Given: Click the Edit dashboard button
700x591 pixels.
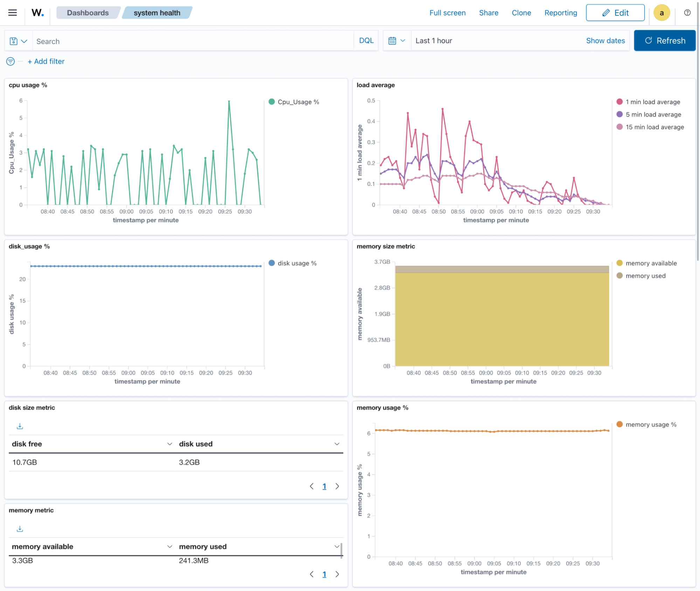Looking at the screenshot, I should click(x=615, y=13).
